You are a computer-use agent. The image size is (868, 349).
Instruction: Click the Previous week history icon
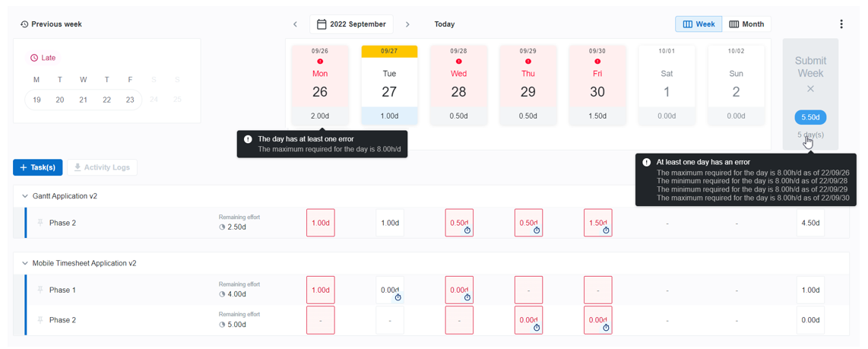click(x=24, y=24)
